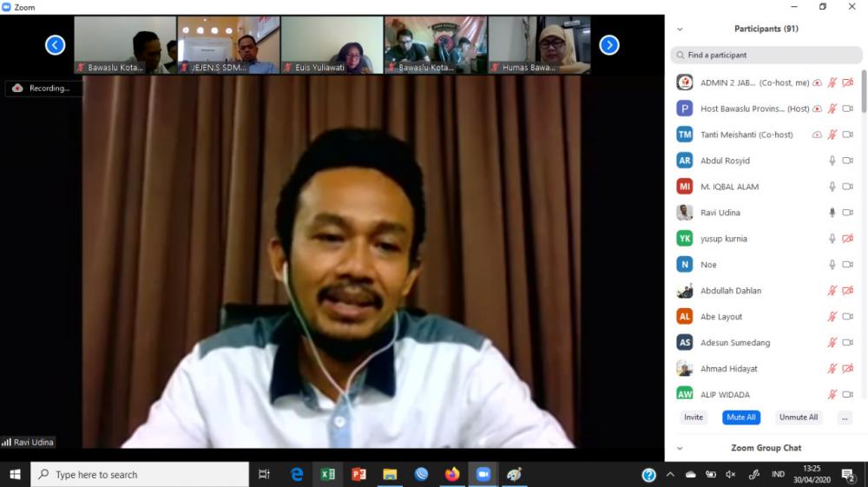Click the Find a participant search field
868x487 pixels.
point(766,56)
